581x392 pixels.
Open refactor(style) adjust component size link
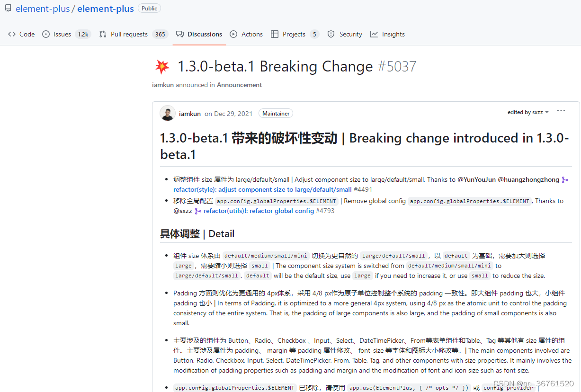pos(262,190)
